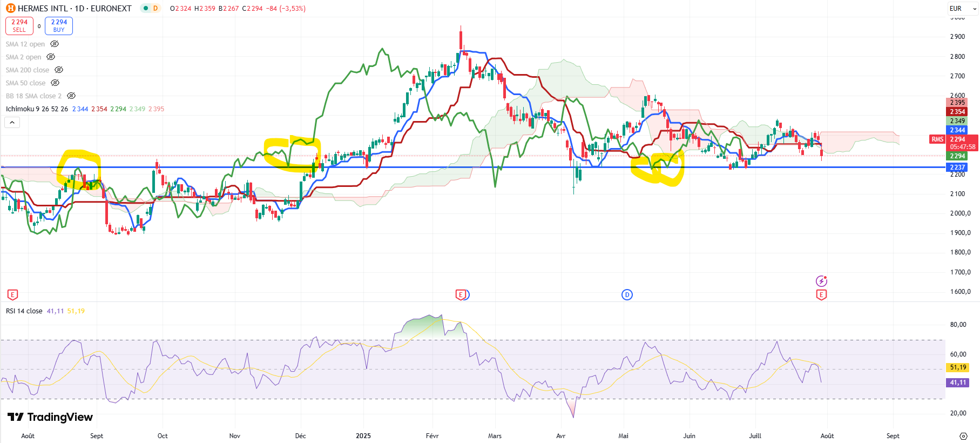The height and width of the screenshot is (443, 980).
Task: Click the Févr label on the time axis
Action: [x=432, y=436]
